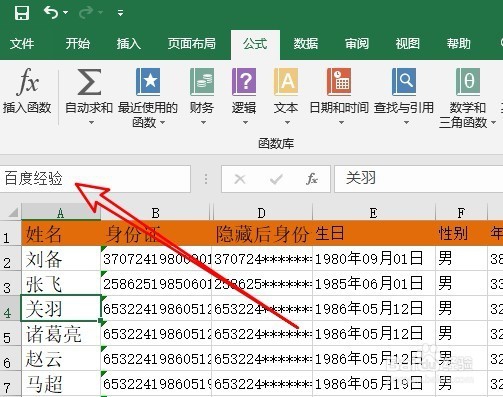
Task: Click the formula bar Cancel X icon
Action: point(240,179)
